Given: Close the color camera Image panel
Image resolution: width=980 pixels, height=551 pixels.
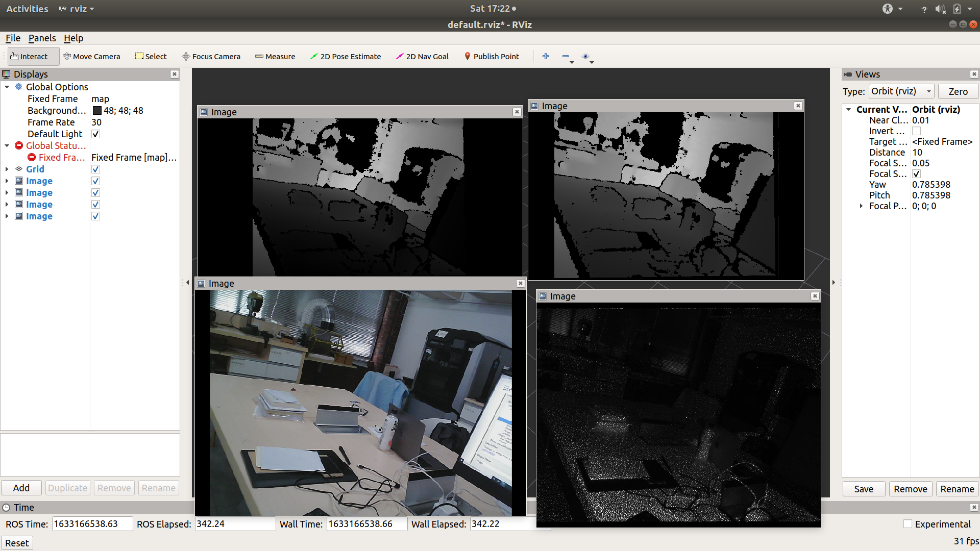Looking at the screenshot, I should click(521, 284).
